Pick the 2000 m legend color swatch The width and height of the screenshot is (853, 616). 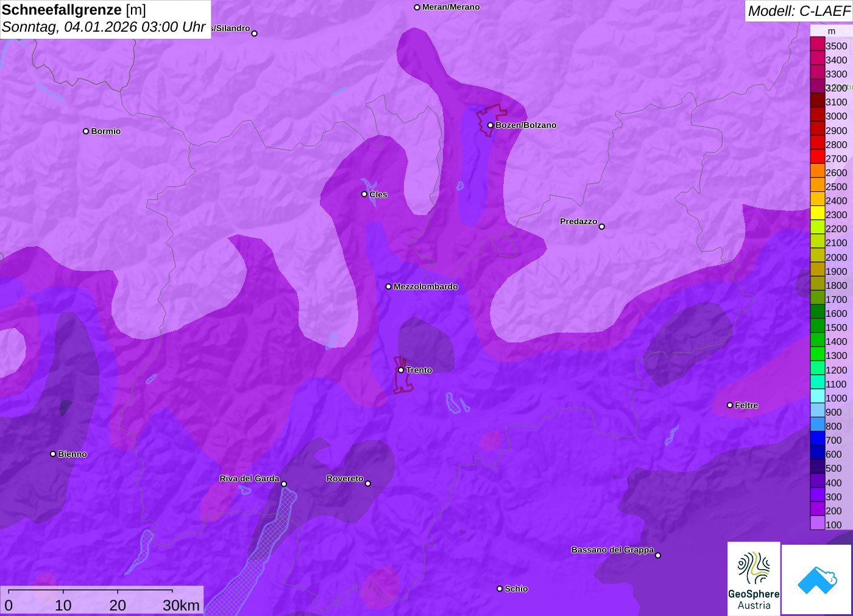pos(818,255)
